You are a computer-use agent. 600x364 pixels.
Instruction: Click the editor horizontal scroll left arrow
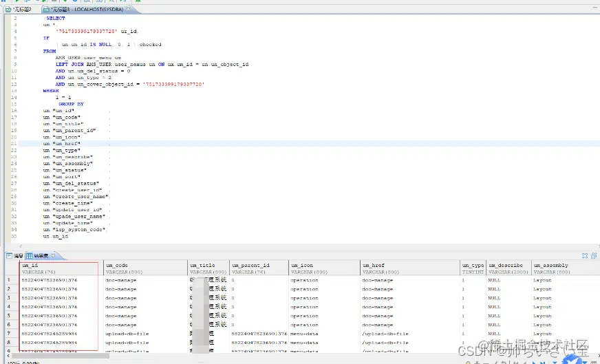21,246
